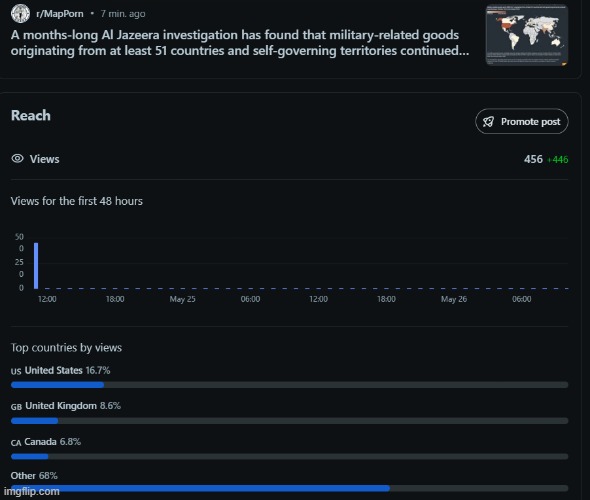Click the Promote post button
This screenshot has width=590, height=500.
tap(522, 121)
